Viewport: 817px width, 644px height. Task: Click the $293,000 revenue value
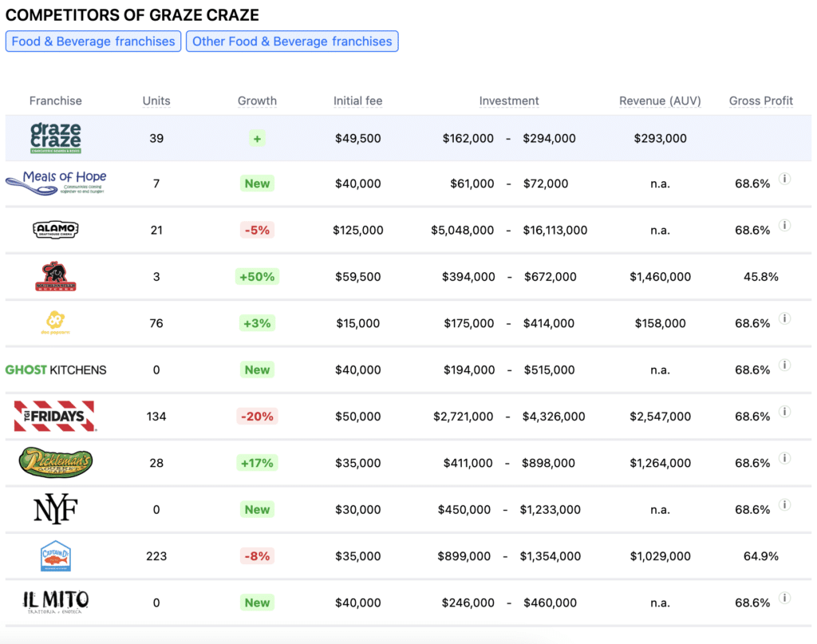click(660, 138)
